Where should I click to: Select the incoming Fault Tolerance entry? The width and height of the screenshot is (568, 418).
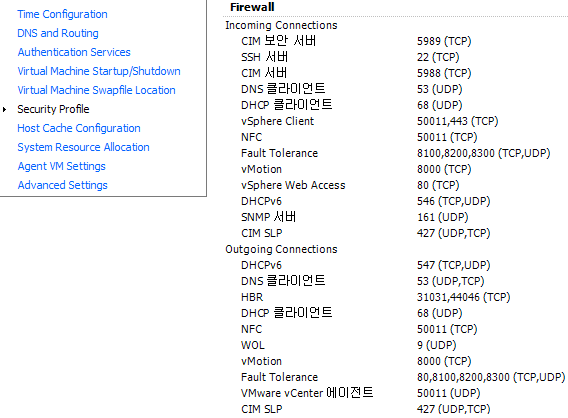click(396, 153)
